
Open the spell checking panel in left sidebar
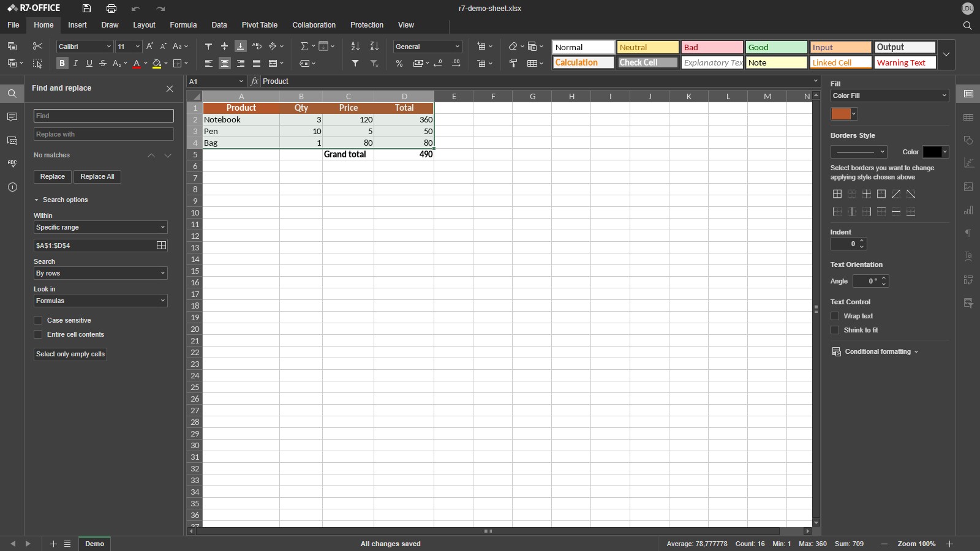pyautogui.click(x=12, y=163)
